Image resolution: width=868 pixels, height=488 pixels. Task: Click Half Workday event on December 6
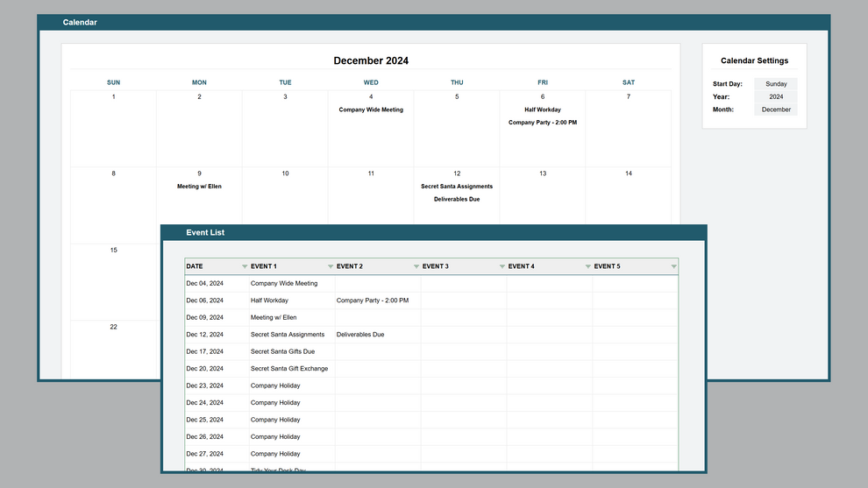point(543,110)
